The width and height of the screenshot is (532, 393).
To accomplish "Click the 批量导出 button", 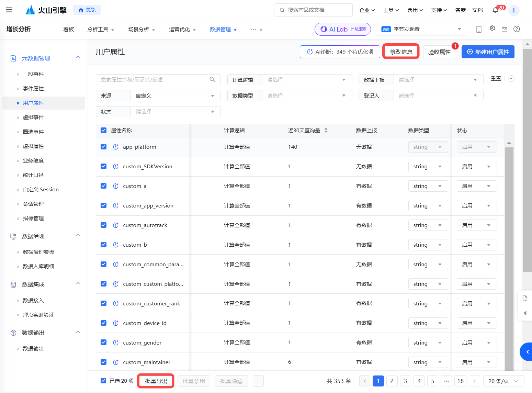I will pos(156,381).
